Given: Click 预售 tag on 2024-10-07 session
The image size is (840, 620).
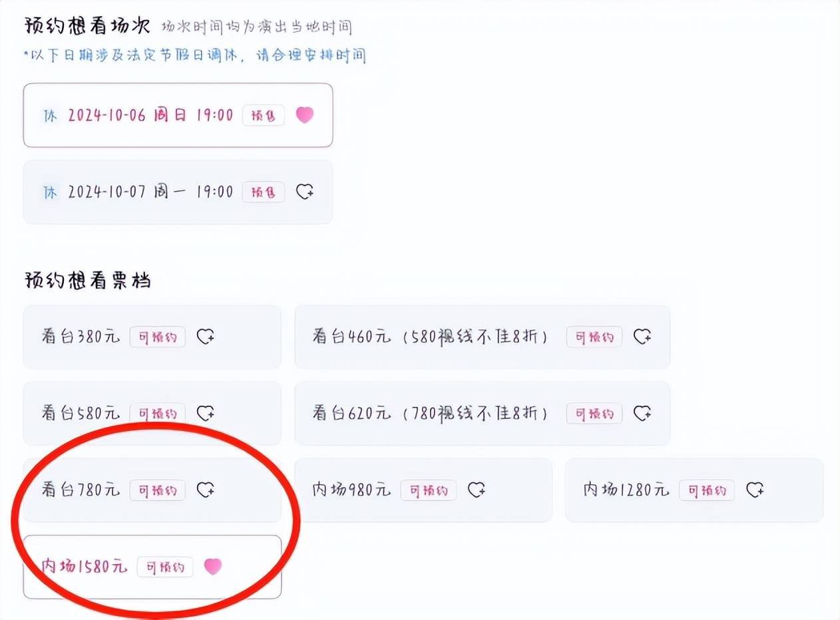Looking at the screenshot, I should pyautogui.click(x=263, y=192).
